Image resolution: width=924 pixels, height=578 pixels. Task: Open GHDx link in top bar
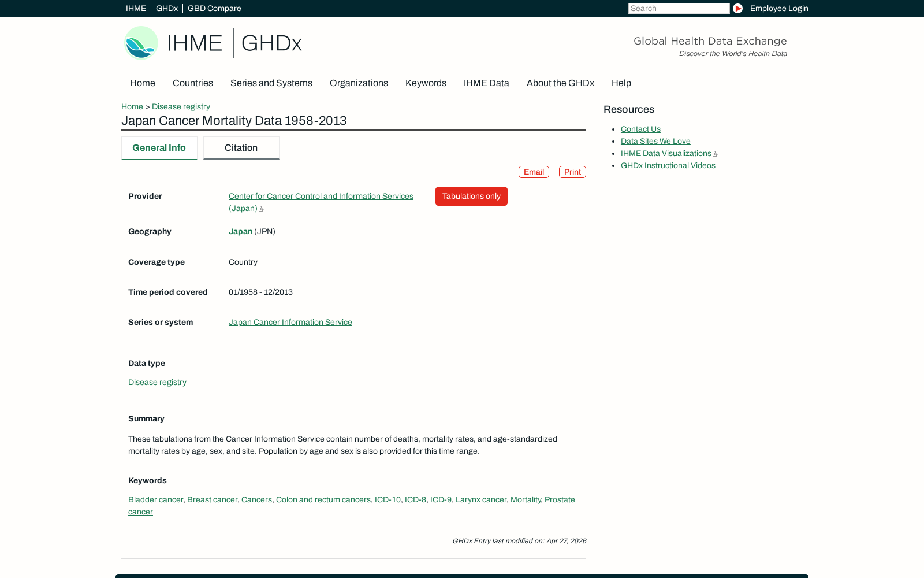point(167,9)
